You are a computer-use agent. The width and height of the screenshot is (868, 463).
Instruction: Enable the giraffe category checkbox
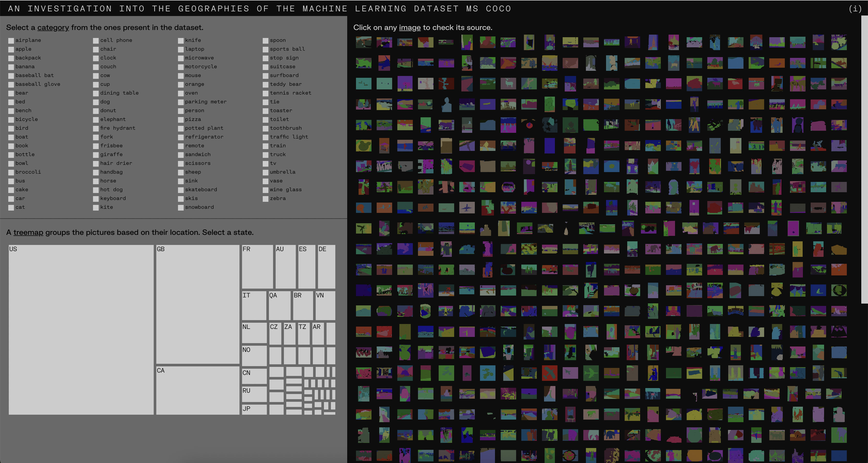(96, 155)
